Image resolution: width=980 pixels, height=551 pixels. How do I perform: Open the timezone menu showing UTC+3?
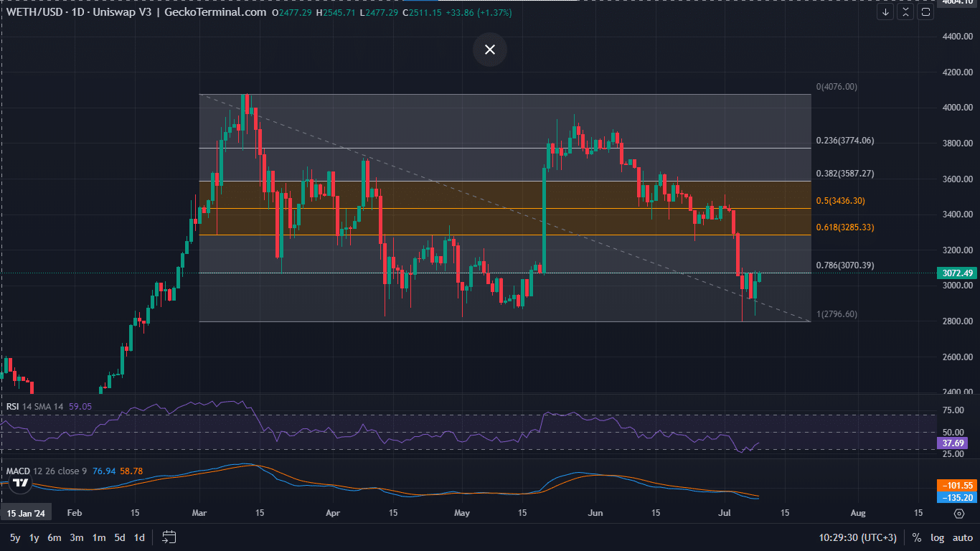(x=858, y=537)
